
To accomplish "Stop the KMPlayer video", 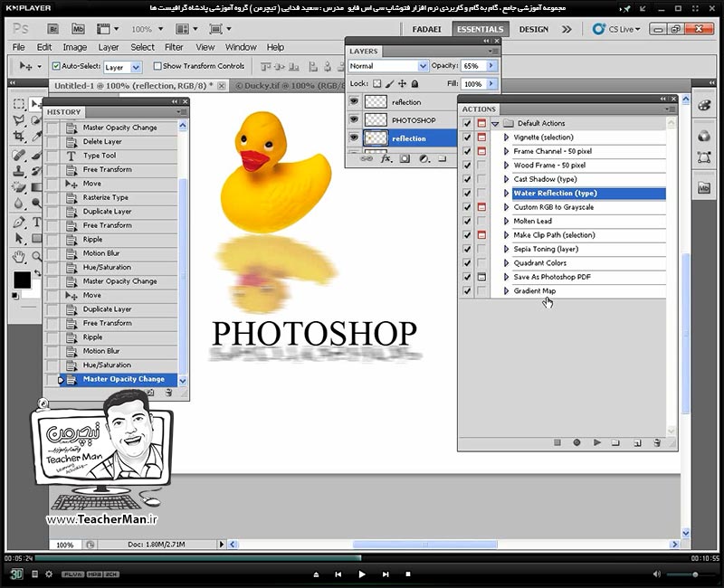I will (x=408, y=574).
